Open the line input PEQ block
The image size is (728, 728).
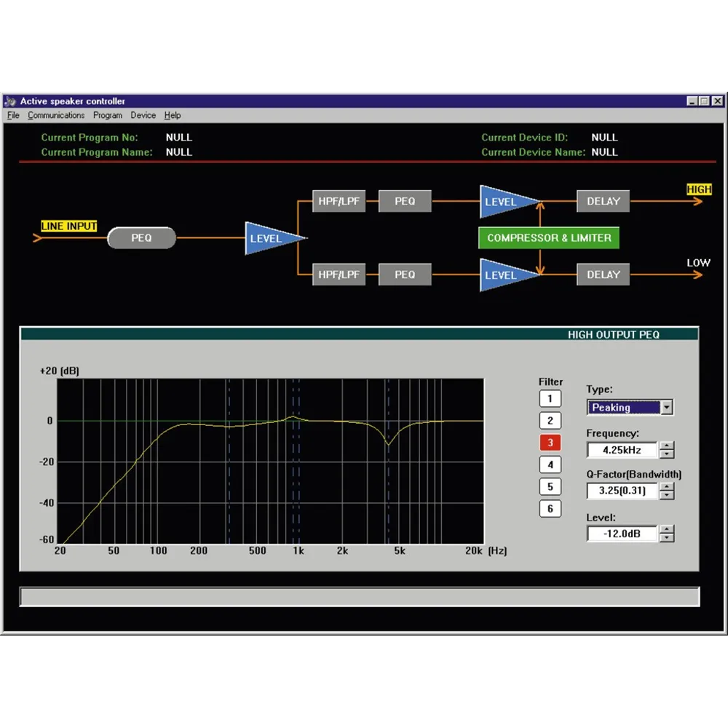click(x=141, y=238)
